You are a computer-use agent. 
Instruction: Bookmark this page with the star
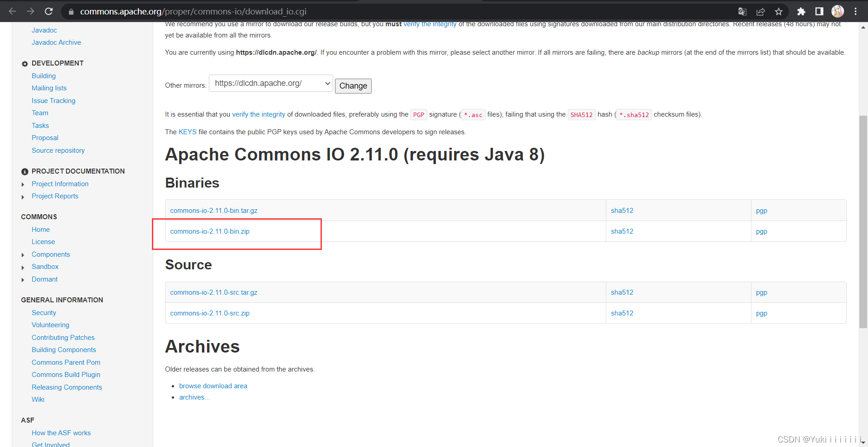tap(778, 11)
